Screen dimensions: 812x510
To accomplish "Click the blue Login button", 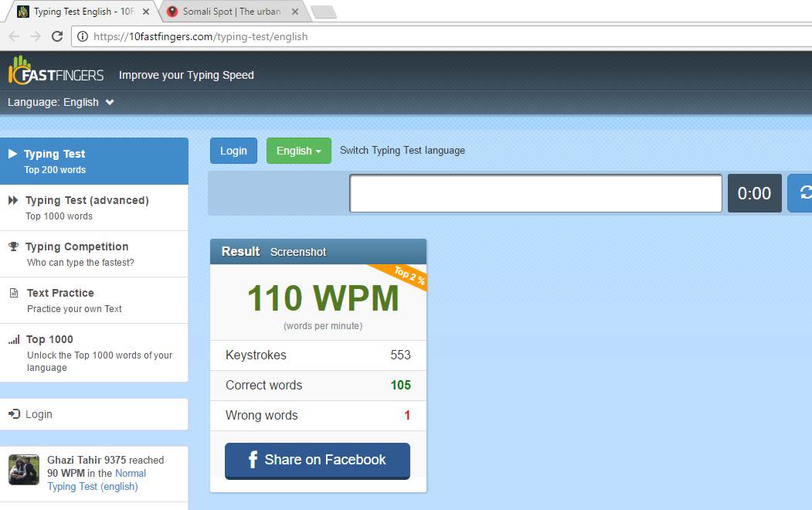I will point(233,151).
